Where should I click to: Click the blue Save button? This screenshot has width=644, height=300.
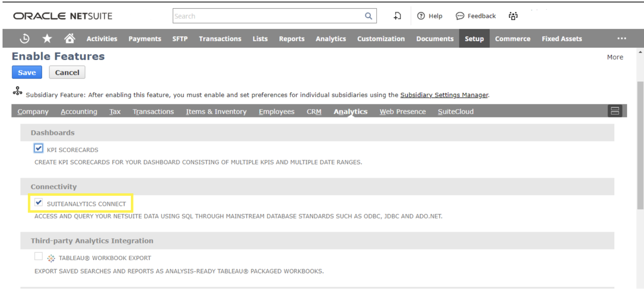[27, 72]
